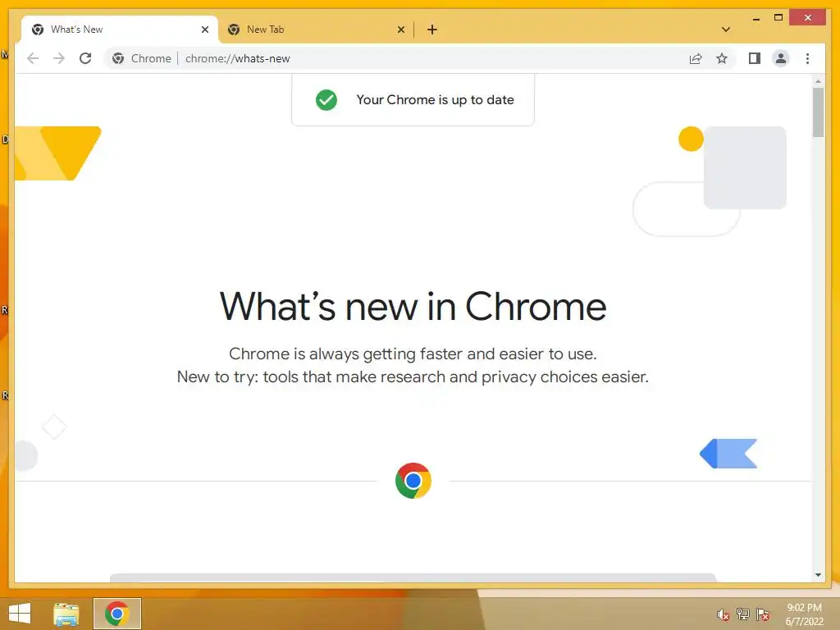Open the side panel icon
The image size is (840, 630).
click(755, 58)
